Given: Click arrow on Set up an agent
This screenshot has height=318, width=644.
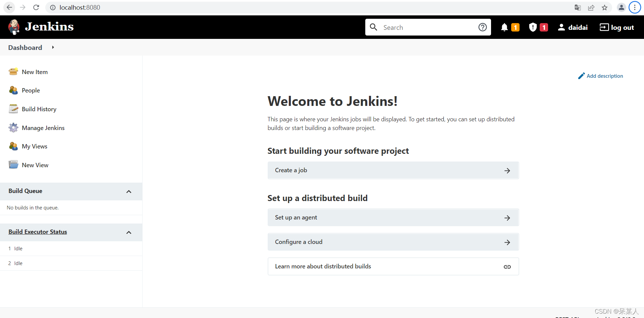Looking at the screenshot, I should (x=507, y=218).
